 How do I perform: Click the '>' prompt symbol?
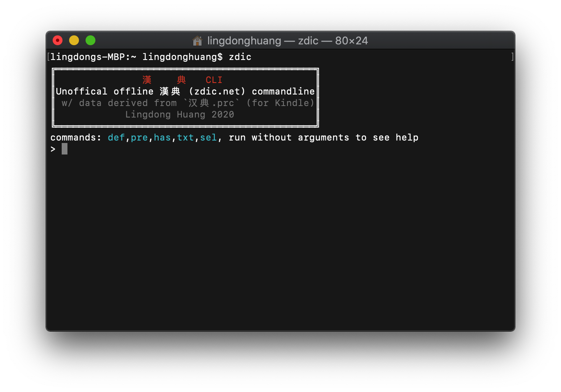tap(53, 149)
